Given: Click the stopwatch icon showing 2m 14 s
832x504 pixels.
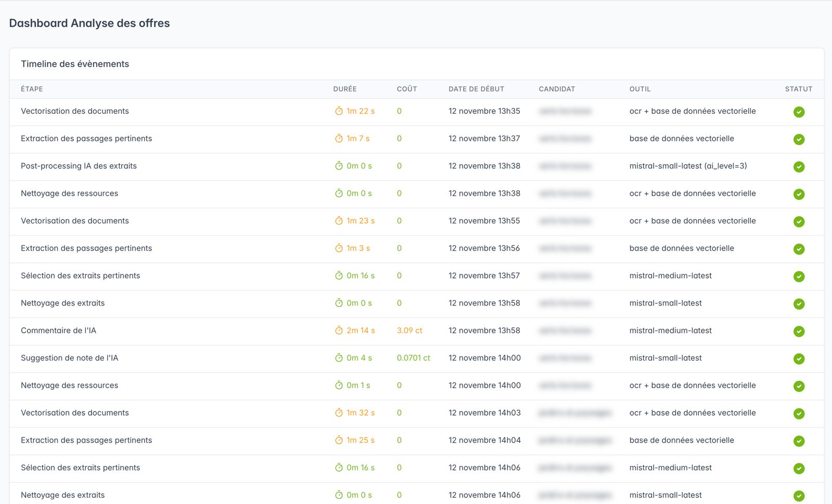Looking at the screenshot, I should coord(339,330).
